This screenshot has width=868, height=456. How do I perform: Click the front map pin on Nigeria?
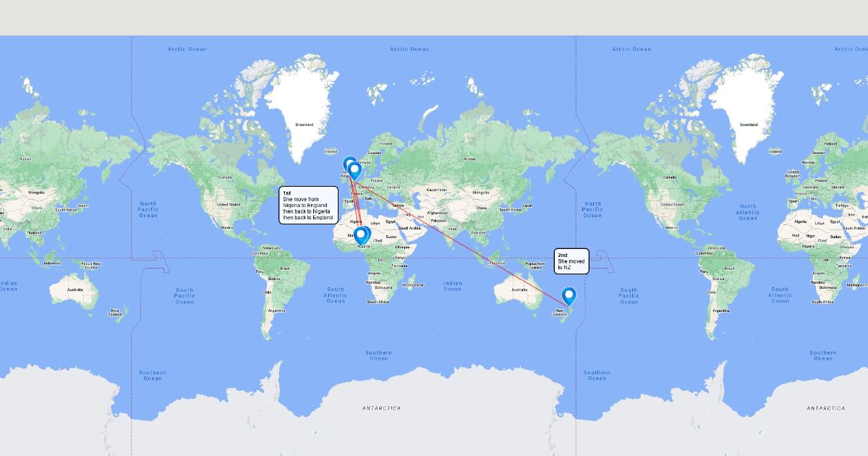click(x=360, y=235)
